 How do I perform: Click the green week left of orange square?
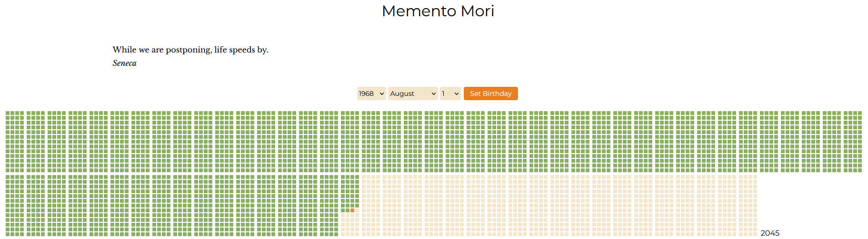point(348,210)
